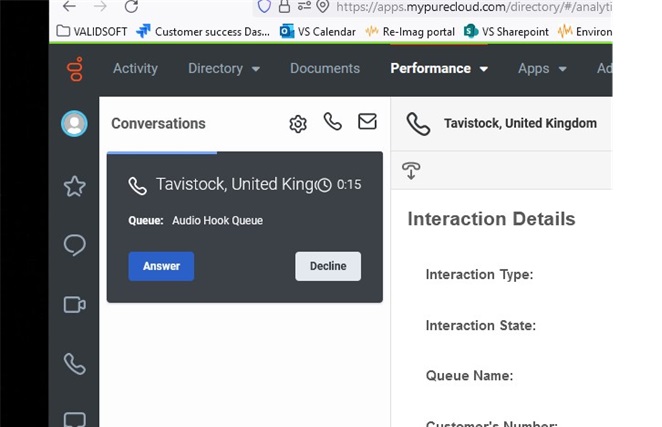Image resolution: width=662 pixels, height=427 pixels.
Task: Reload the page with browser refresh
Action: point(131,6)
